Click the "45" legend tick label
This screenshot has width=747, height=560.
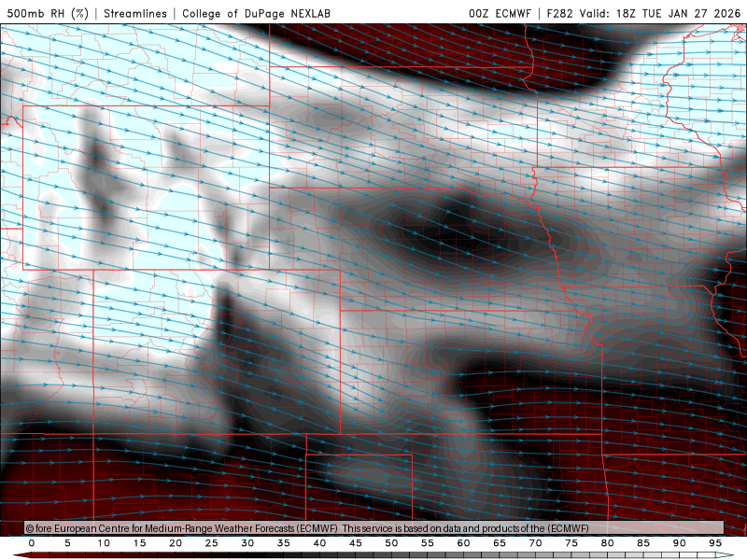point(356,543)
